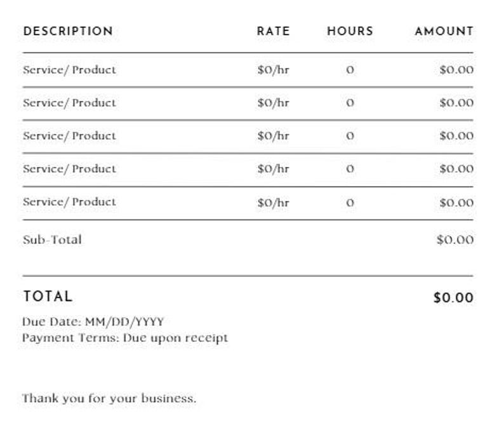Click second row Service/ Product description

click(x=69, y=103)
